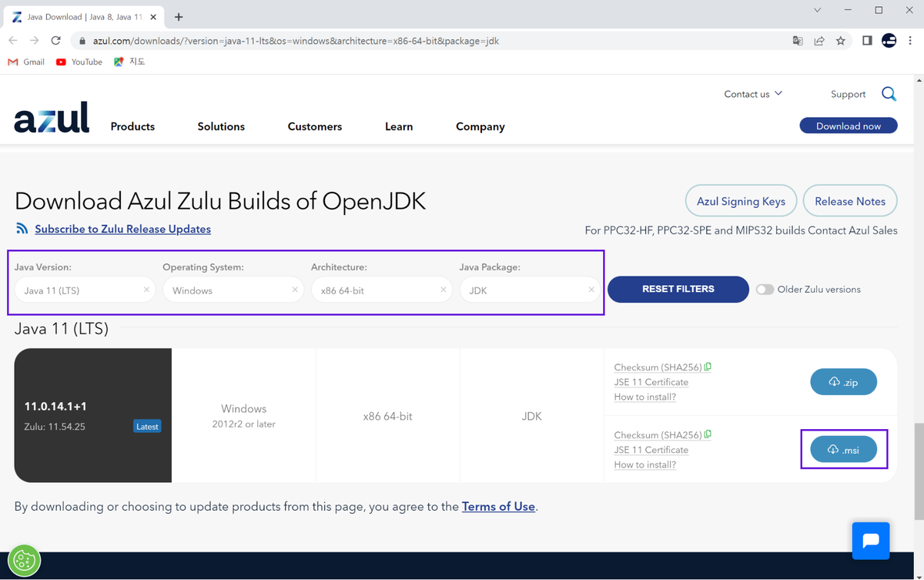
Task: Open the Java Version dropdown
Action: (85, 290)
